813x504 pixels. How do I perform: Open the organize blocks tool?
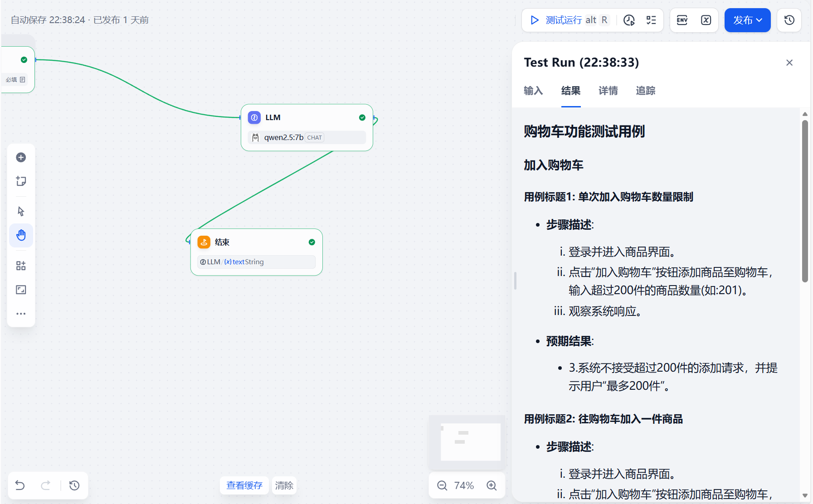(x=21, y=266)
